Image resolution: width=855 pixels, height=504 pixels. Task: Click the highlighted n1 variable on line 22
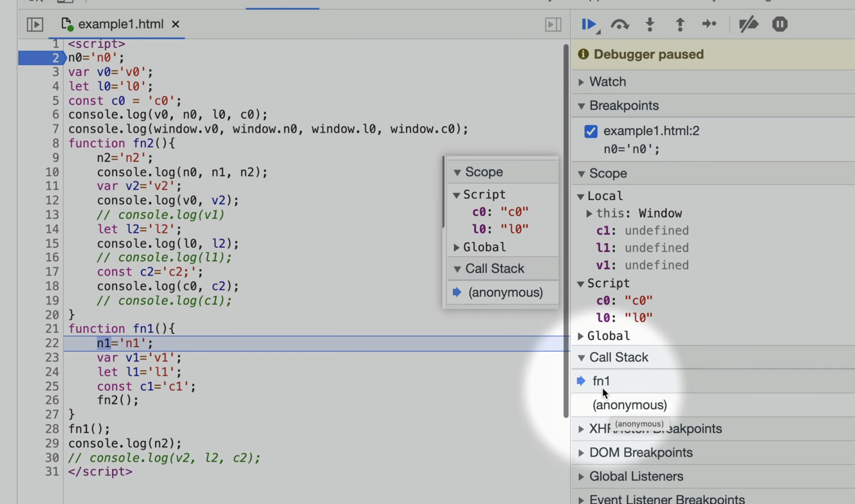[x=104, y=343]
